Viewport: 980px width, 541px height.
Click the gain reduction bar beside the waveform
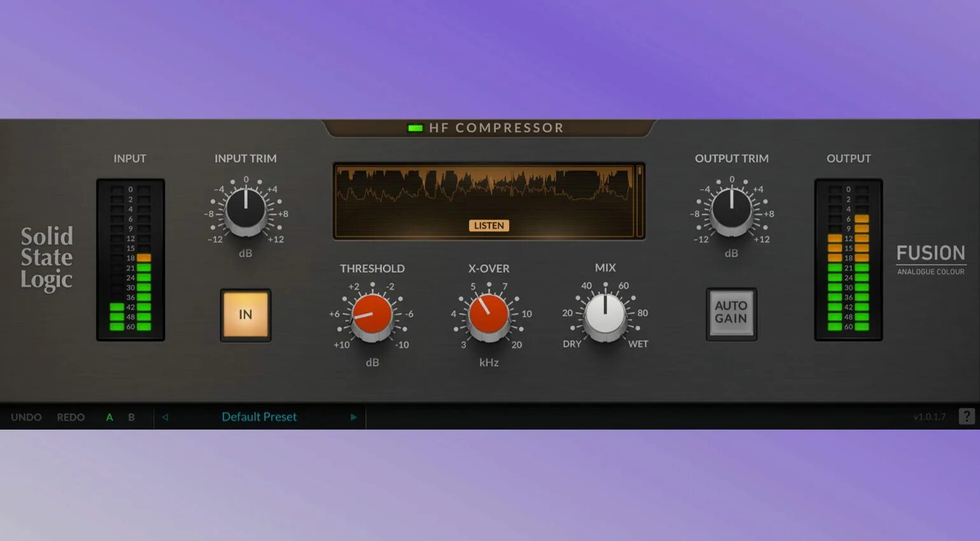(x=640, y=200)
